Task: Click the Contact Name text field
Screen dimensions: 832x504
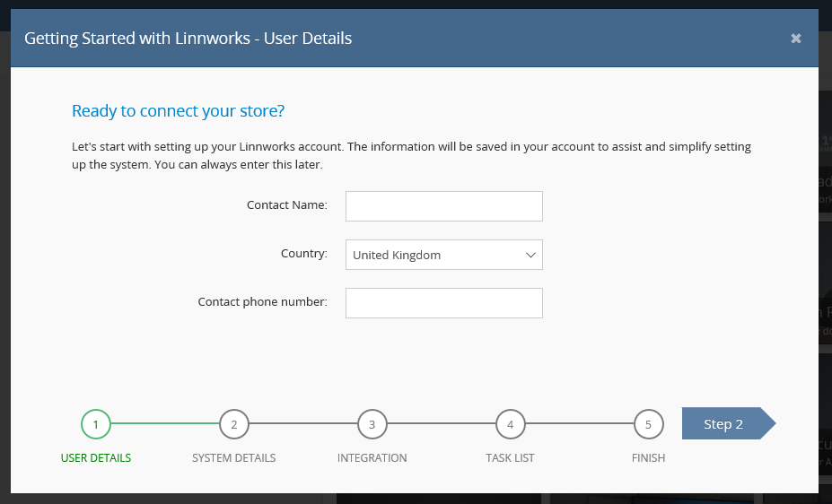Action: click(443, 206)
